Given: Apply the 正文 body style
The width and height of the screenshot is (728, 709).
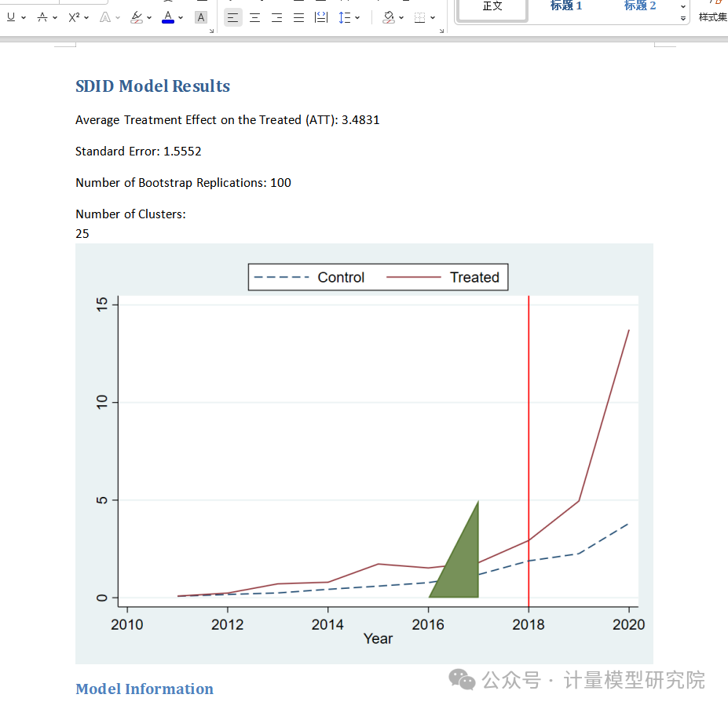Looking at the screenshot, I should click(492, 9).
